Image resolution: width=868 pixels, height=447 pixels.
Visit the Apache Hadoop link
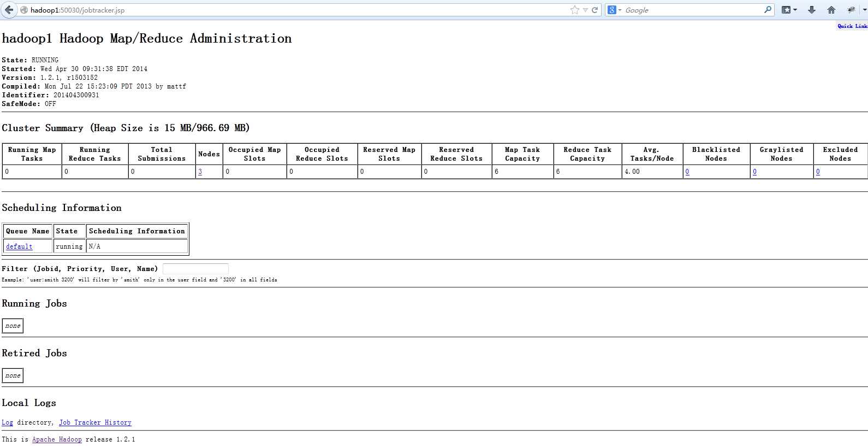(57, 439)
